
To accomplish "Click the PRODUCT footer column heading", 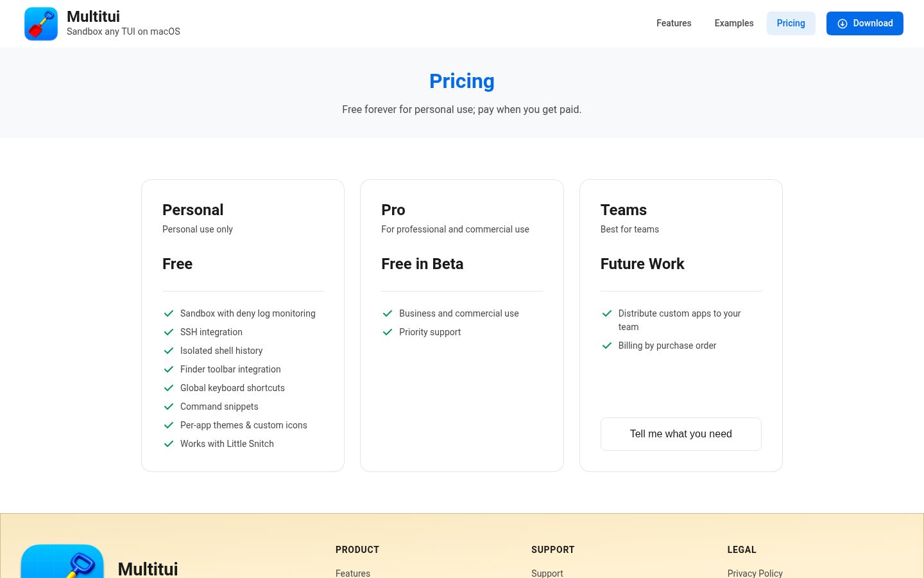I will (x=357, y=550).
